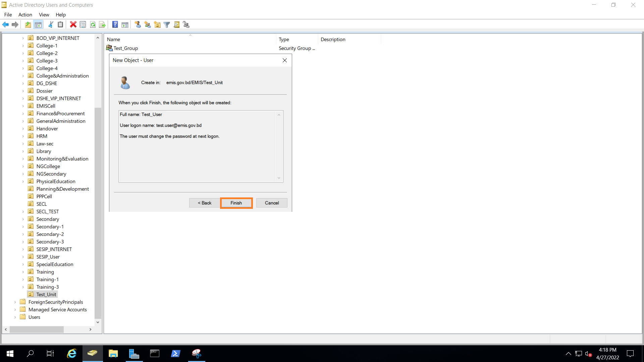
Task: Click the Forward navigation arrow in toolbar
Action: [x=15, y=24]
